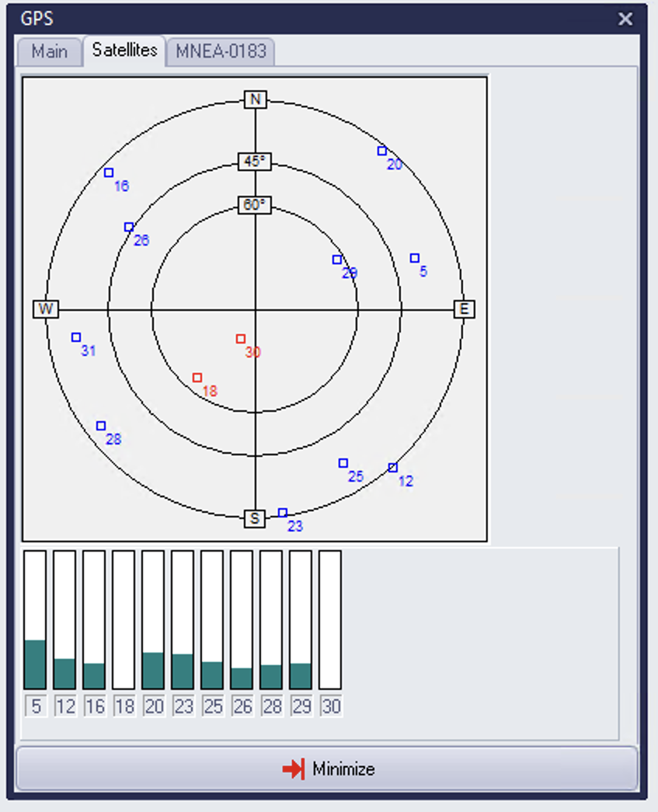Click the 45° elevation ring label
The height and width of the screenshot is (812, 658).
[255, 162]
